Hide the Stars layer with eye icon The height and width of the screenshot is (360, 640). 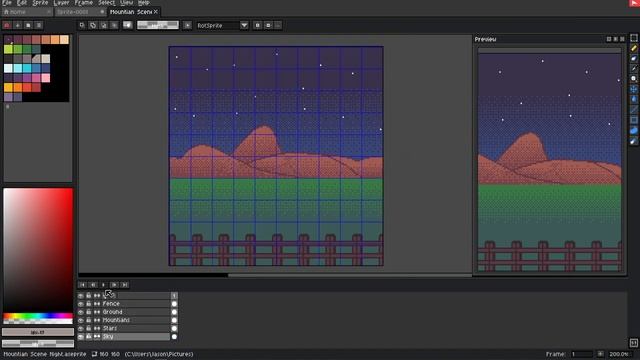81,328
